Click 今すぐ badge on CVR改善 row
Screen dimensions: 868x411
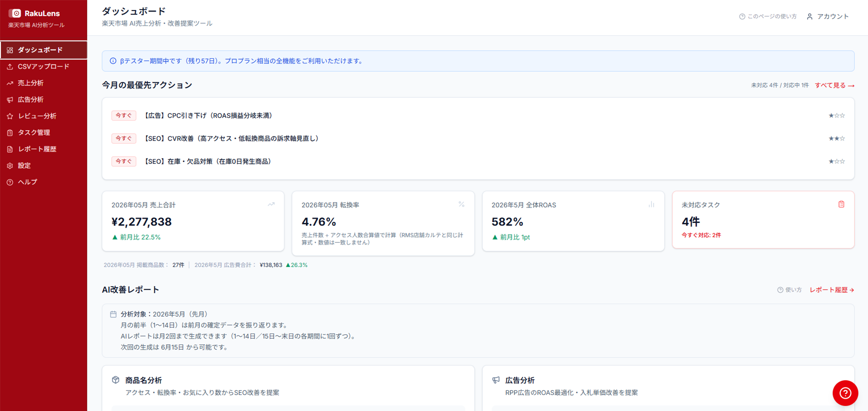pos(124,138)
